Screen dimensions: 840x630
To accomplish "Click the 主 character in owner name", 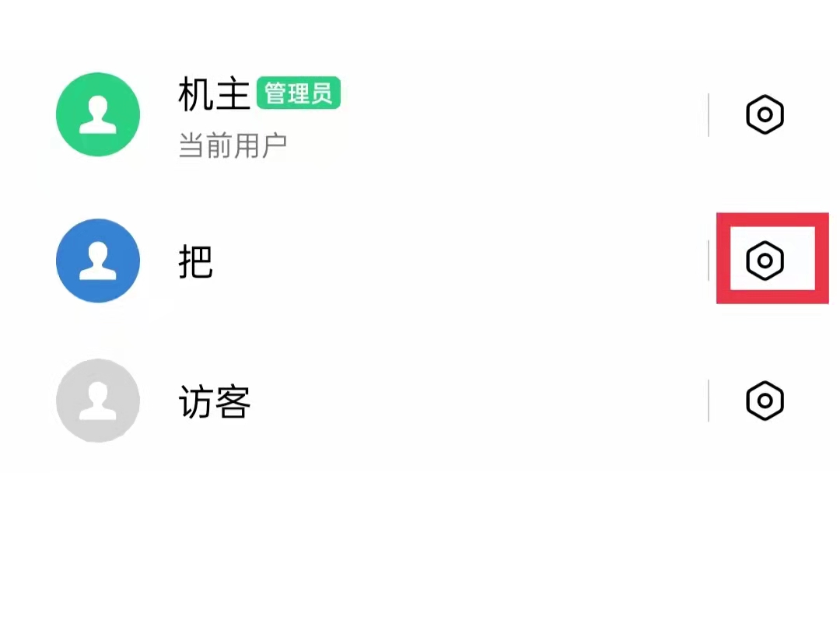I will point(233,94).
